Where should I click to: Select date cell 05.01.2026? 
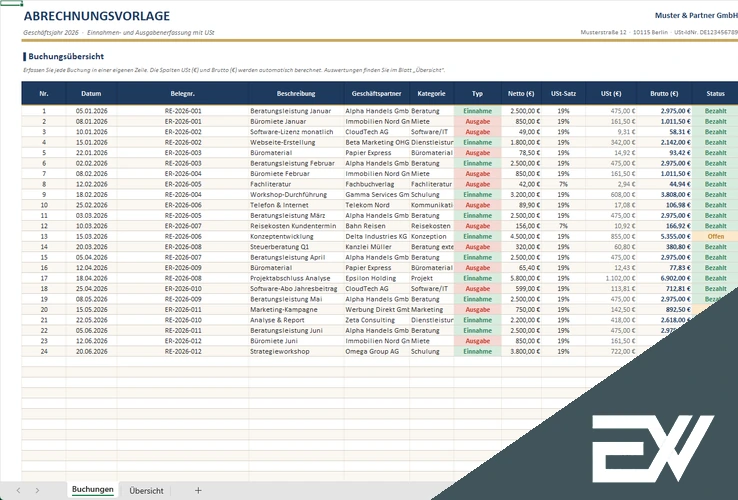coord(91,111)
